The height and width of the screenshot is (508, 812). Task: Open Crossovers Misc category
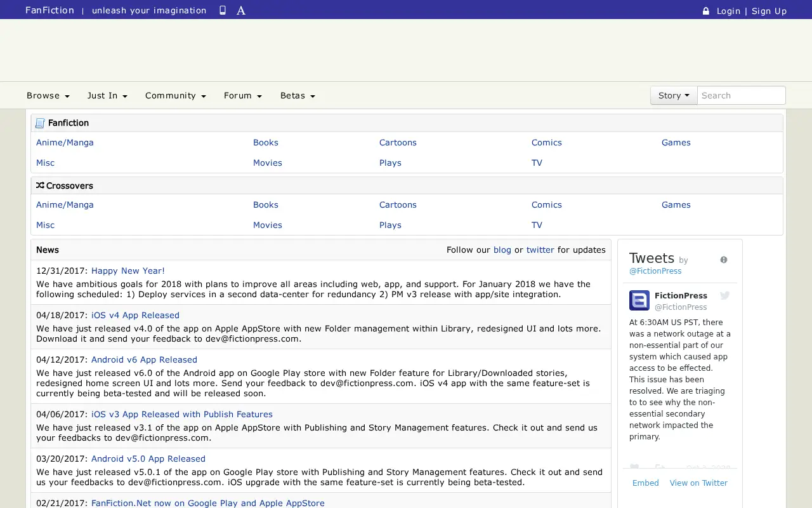(x=45, y=225)
